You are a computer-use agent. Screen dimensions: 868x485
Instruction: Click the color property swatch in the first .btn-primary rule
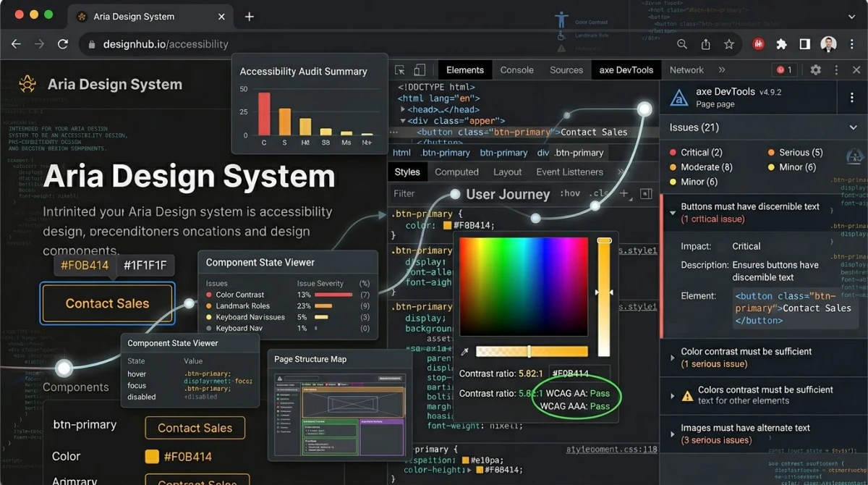tap(448, 226)
